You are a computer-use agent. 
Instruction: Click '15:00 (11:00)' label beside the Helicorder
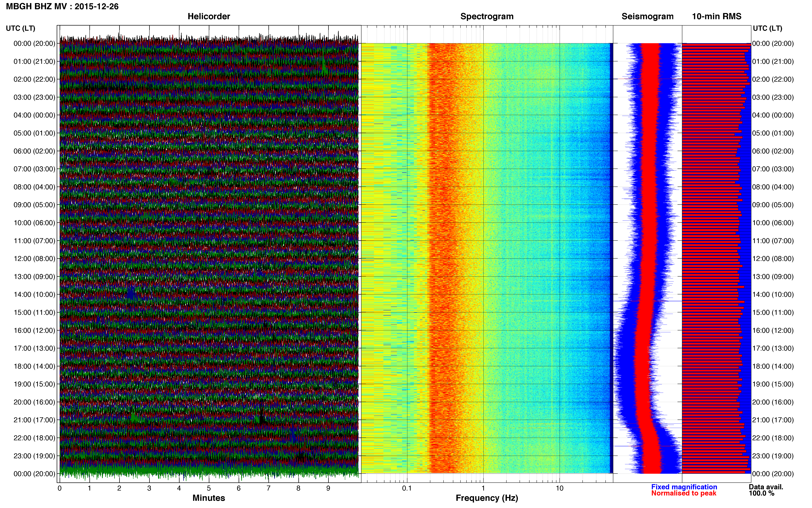click(34, 312)
